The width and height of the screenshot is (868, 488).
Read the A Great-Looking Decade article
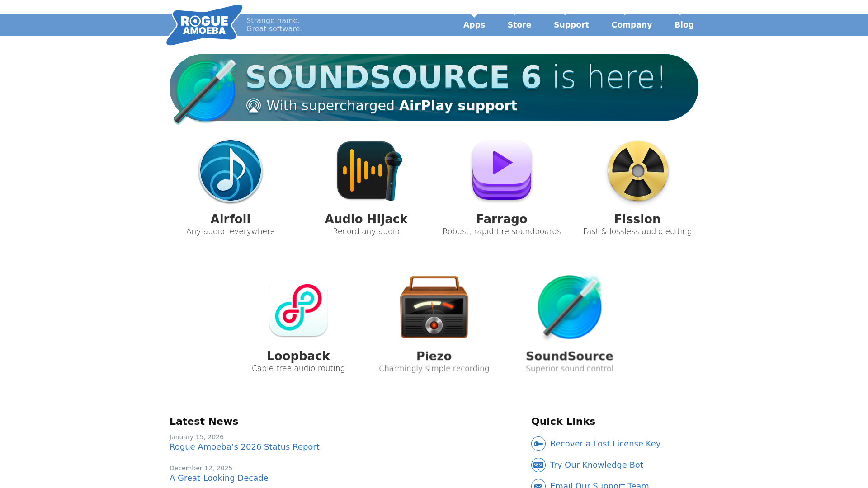[219, 478]
